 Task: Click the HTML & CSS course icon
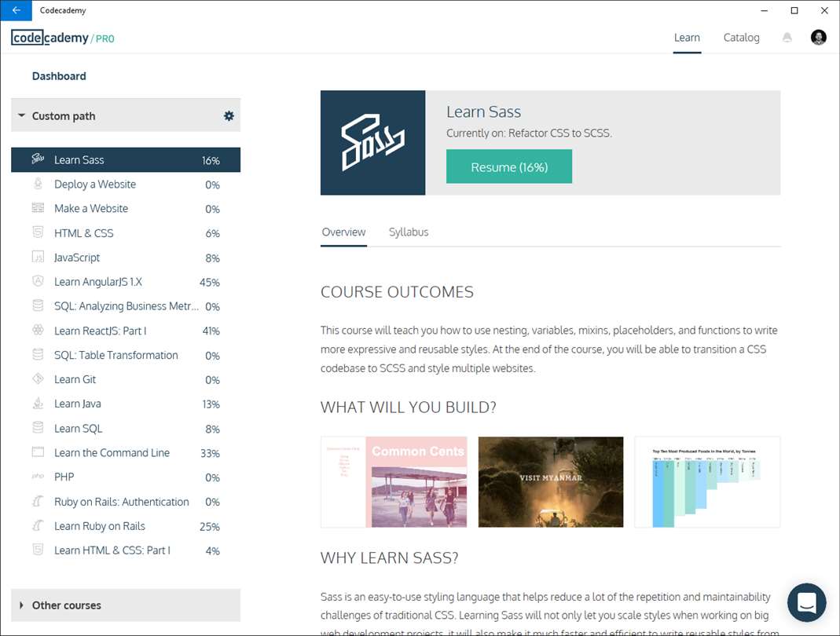(x=38, y=232)
